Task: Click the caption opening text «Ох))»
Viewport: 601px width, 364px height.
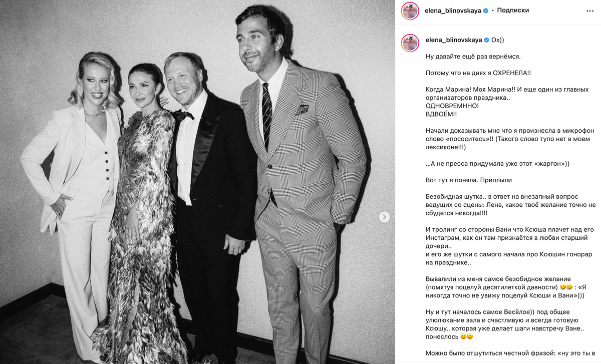Action: (x=498, y=40)
